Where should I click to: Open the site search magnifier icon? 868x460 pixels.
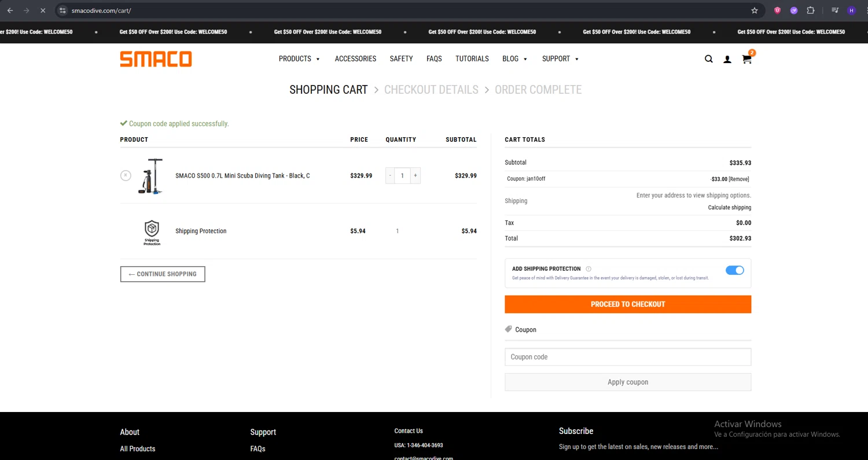coord(709,59)
